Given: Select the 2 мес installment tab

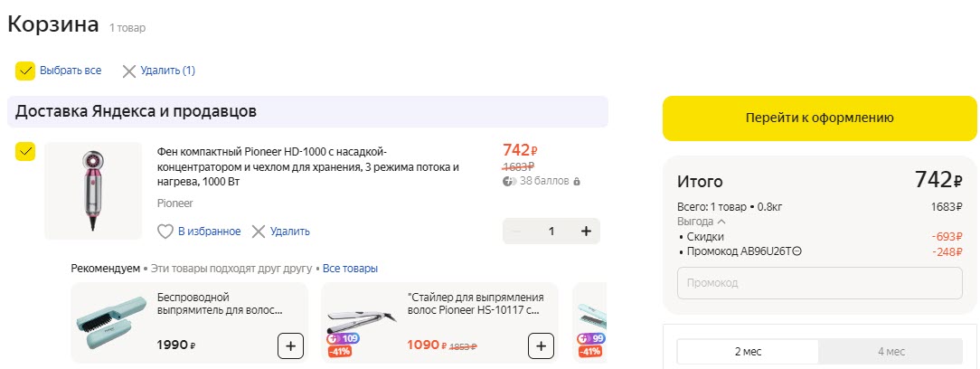Looking at the screenshot, I should tap(748, 352).
